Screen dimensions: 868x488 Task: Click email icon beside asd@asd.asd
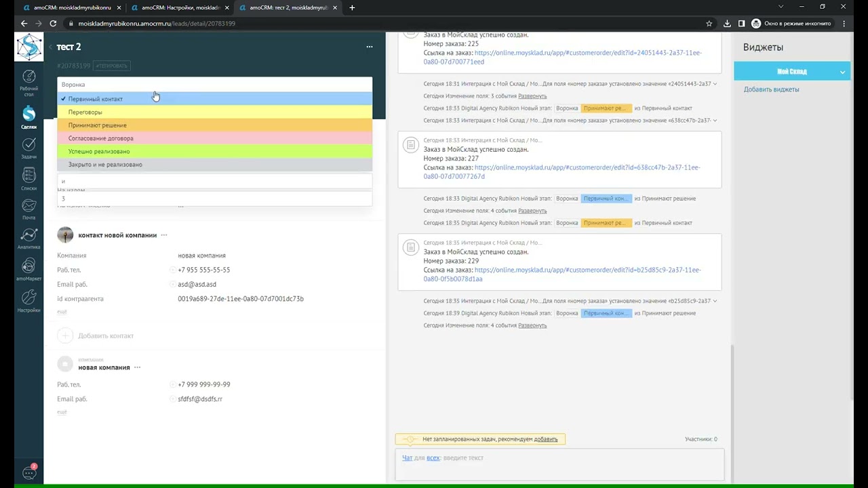pyautogui.click(x=172, y=285)
